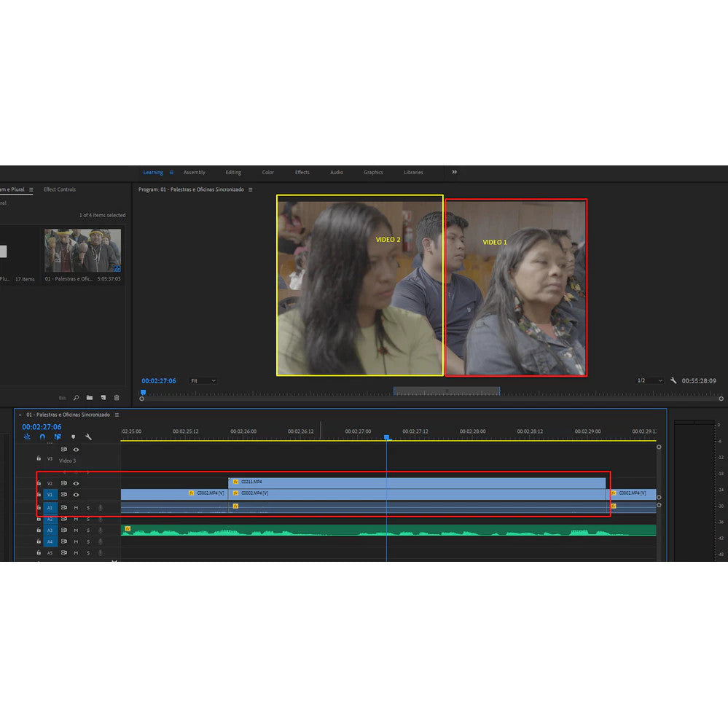Viewport: 728px width, 728px height.
Task: Switch to the Effects workspace
Action: (302, 172)
